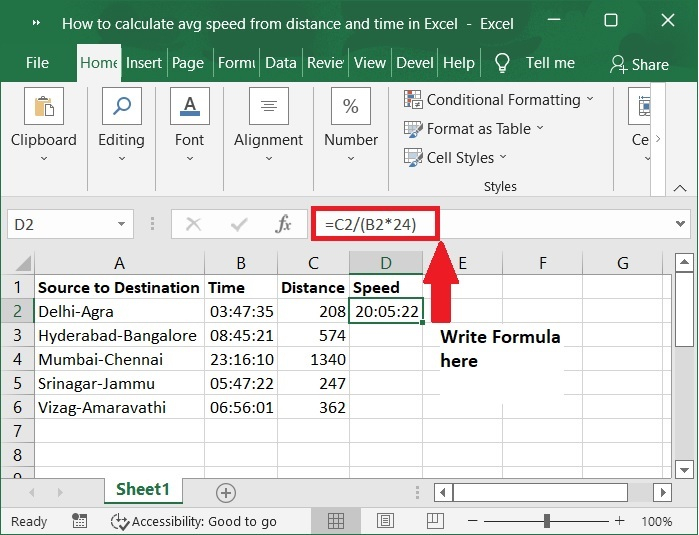
Task: Click the Share button
Action: pyautogui.click(x=639, y=63)
